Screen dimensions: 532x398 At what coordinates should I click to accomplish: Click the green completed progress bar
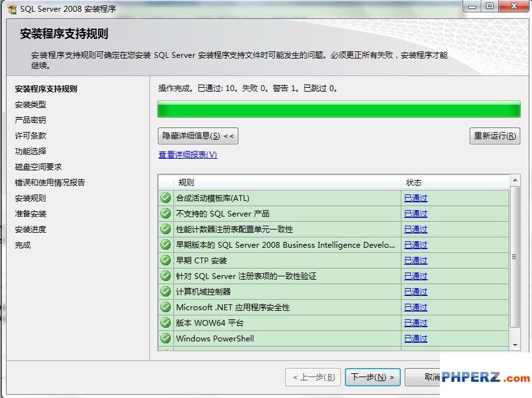(339, 109)
